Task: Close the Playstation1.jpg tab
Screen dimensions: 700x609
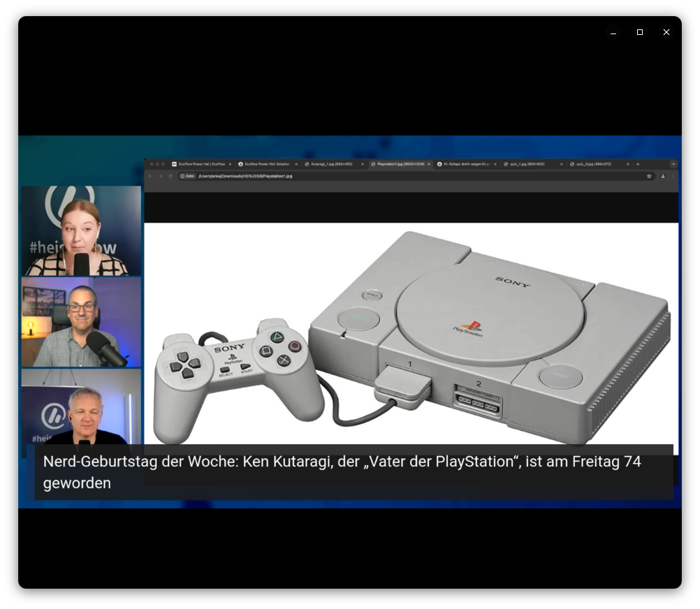Action: (429, 164)
